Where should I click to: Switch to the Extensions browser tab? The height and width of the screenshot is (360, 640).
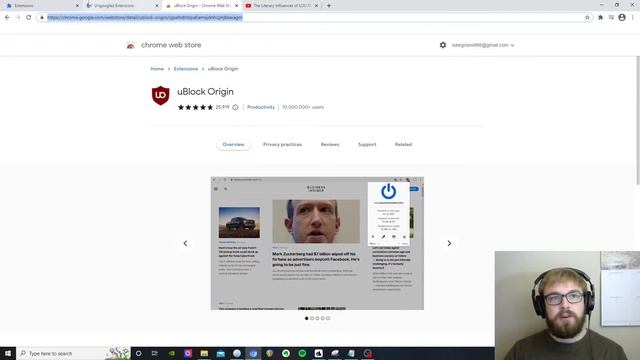coord(41,6)
